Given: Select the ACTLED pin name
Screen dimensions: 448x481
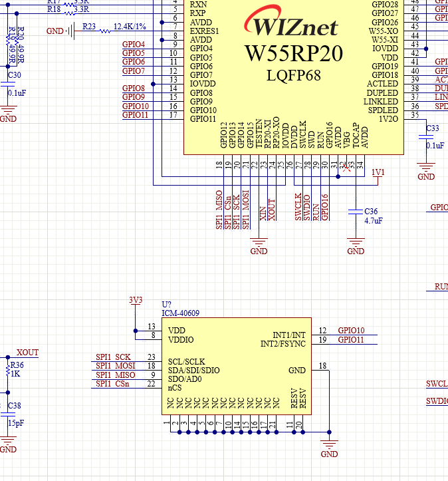Looking at the screenshot, I should tap(382, 84).
